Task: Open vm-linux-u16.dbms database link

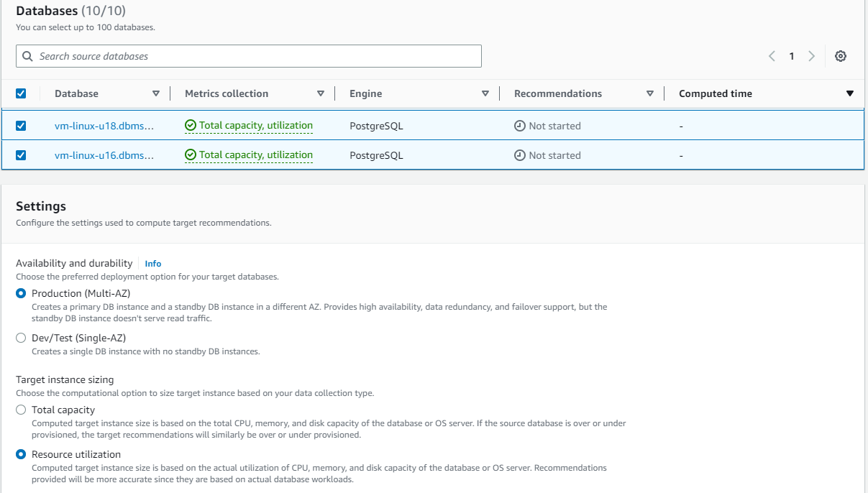Action: click(x=104, y=155)
